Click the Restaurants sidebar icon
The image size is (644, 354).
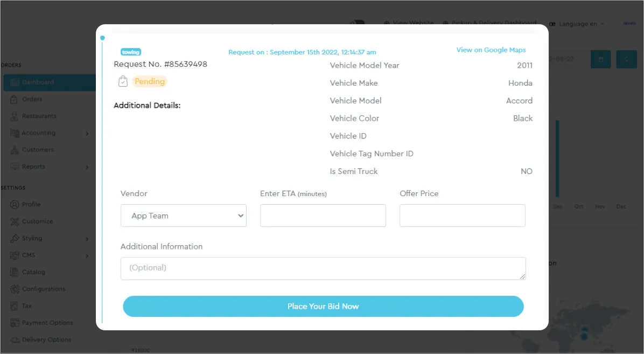click(14, 116)
